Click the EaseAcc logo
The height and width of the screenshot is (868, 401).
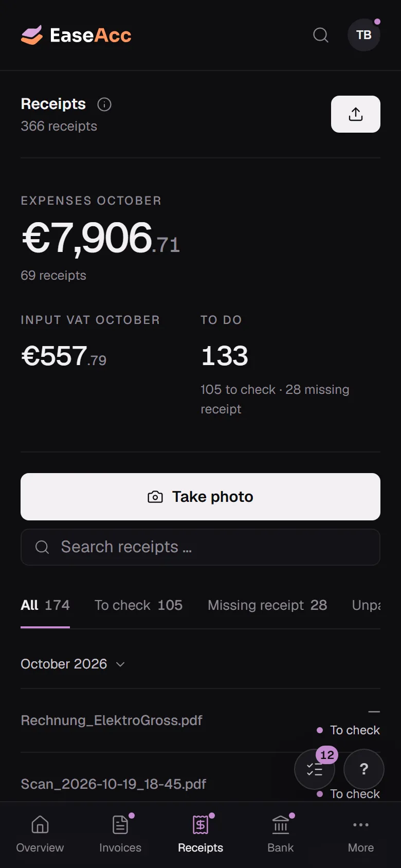76,35
